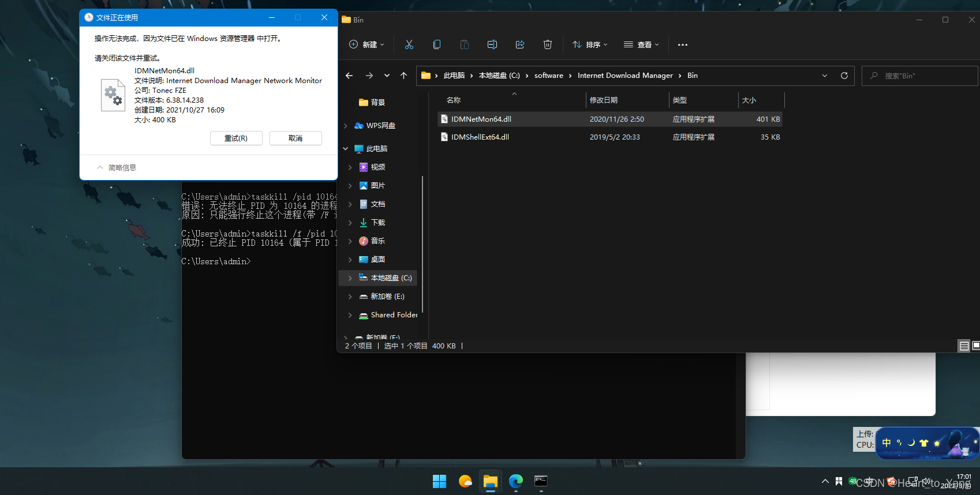
Task: Switch to details view icon in status bar
Action: click(x=964, y=346)
